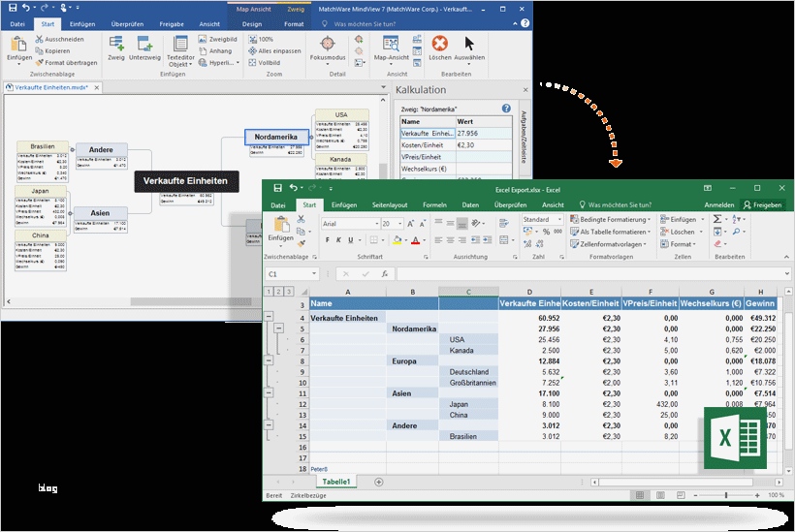Show outline level 3 in Excel
This screenshot has width=795, height=532.
click(x=289, y=292)
